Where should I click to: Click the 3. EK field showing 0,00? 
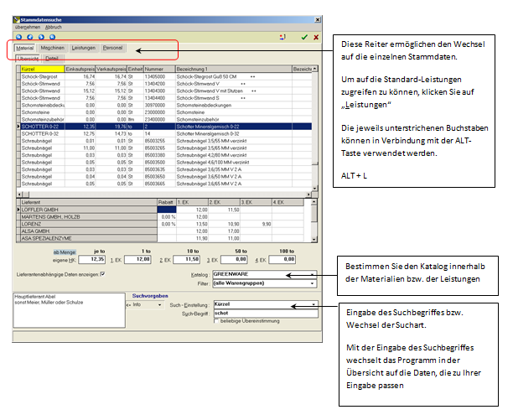tap(234, 259)
